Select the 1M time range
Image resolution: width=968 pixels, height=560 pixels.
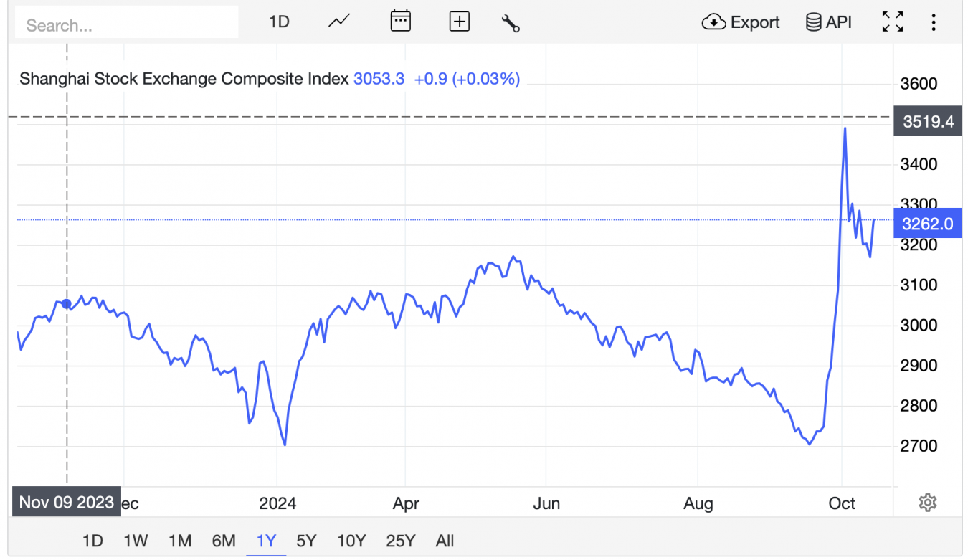point(180,541)
